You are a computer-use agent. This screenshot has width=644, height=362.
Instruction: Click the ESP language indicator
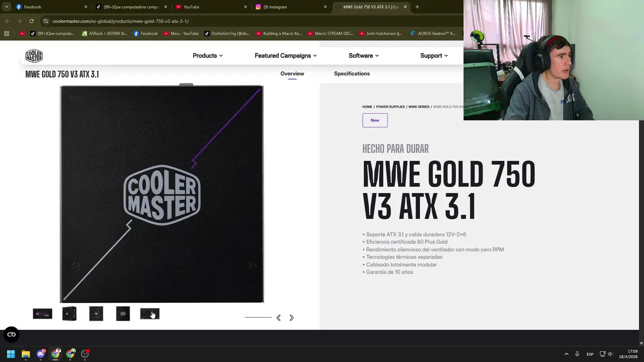(590, 354)
